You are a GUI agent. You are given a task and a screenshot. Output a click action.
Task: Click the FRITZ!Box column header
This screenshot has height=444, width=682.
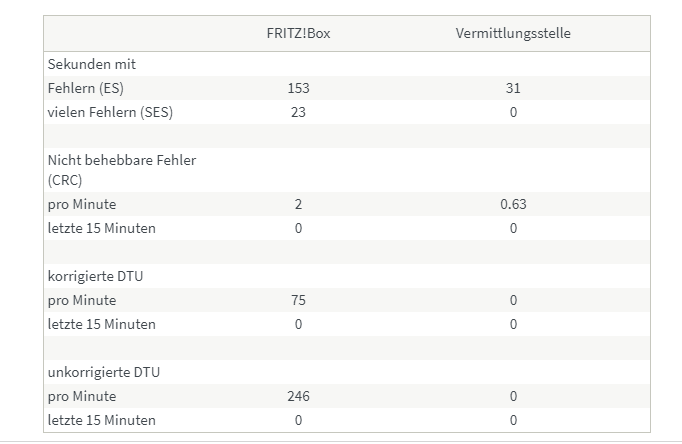point(298,33)
